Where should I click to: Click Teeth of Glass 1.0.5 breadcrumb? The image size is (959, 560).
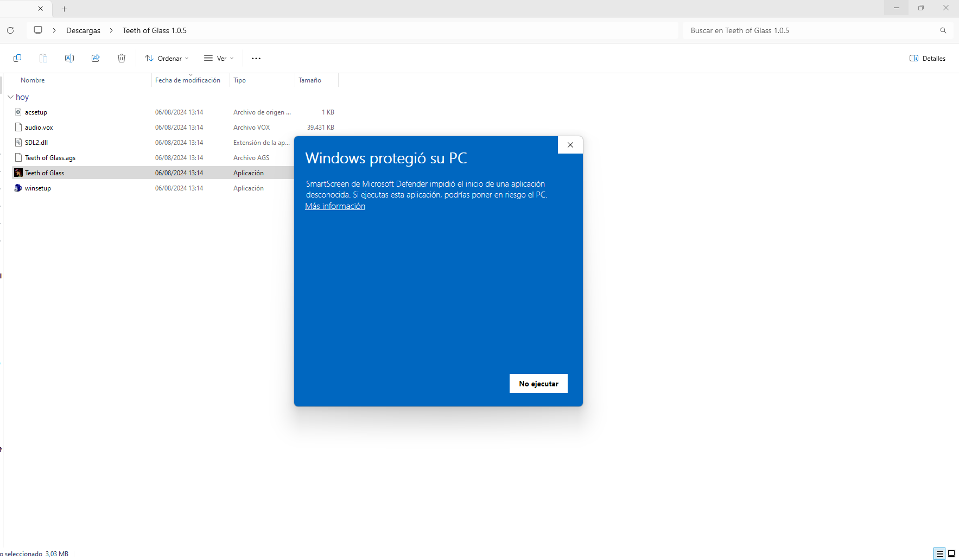[x=155, y=30]
